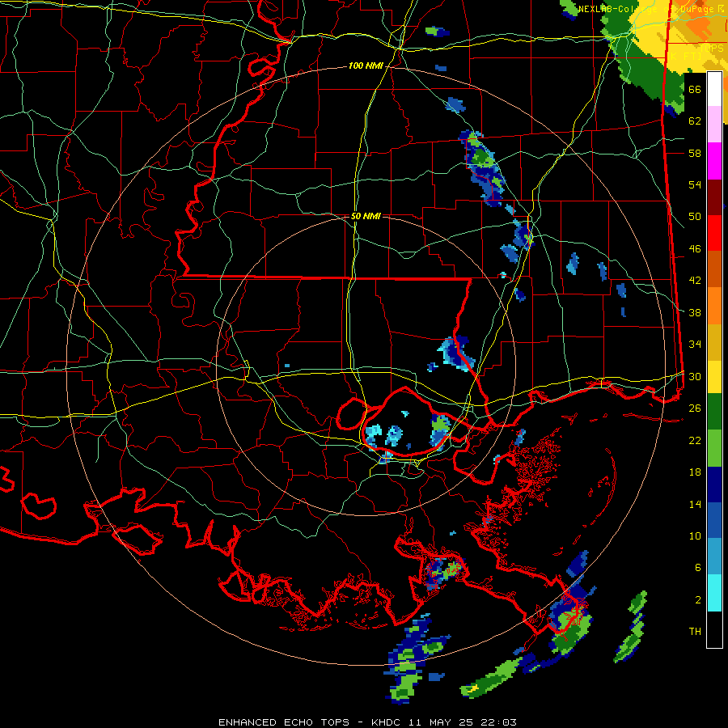728x728 pixels.
Task: Click the gold legend swatch below 38
Action: pyautogui.click(x=714, y=341)
